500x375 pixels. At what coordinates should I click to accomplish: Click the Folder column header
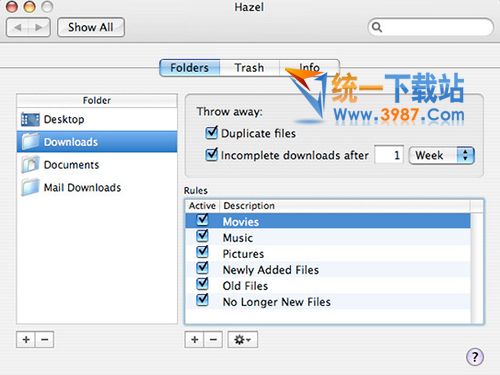click(x=97, y=100)
